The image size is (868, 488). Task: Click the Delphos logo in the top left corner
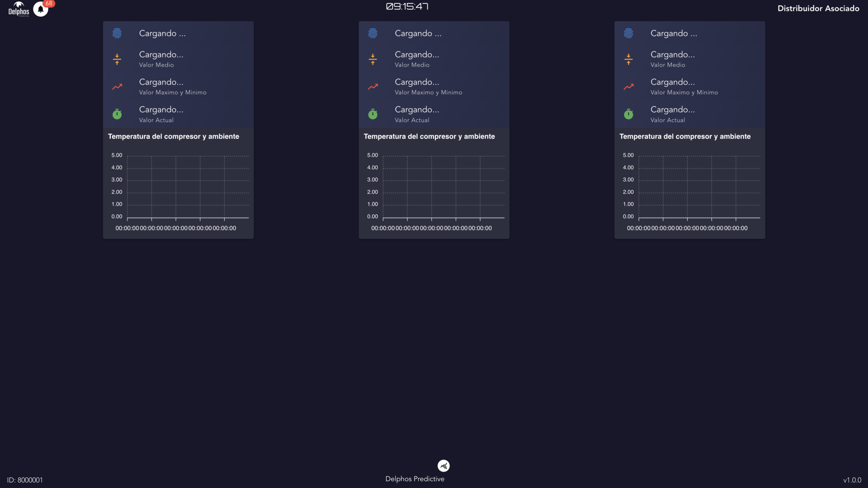tap(18, 8)
